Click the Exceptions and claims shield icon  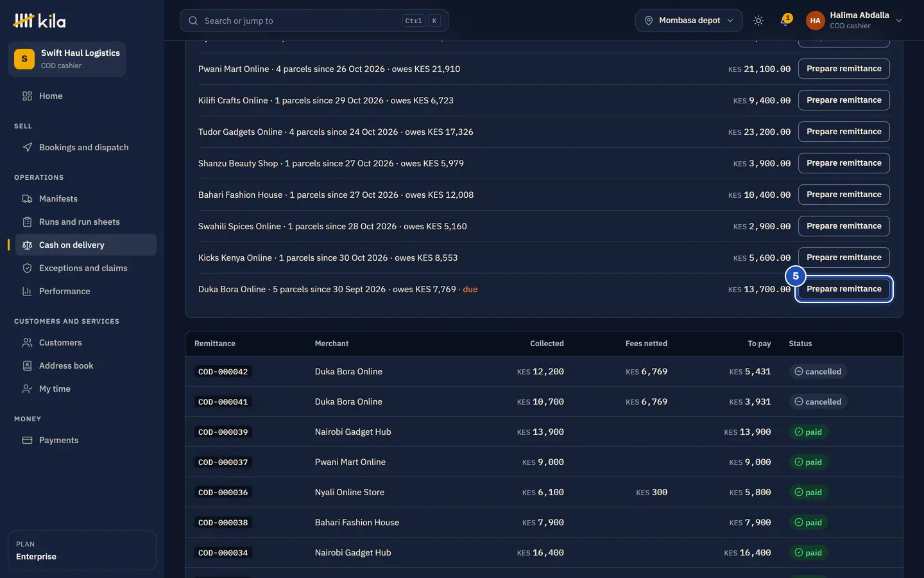coord(27,268)
